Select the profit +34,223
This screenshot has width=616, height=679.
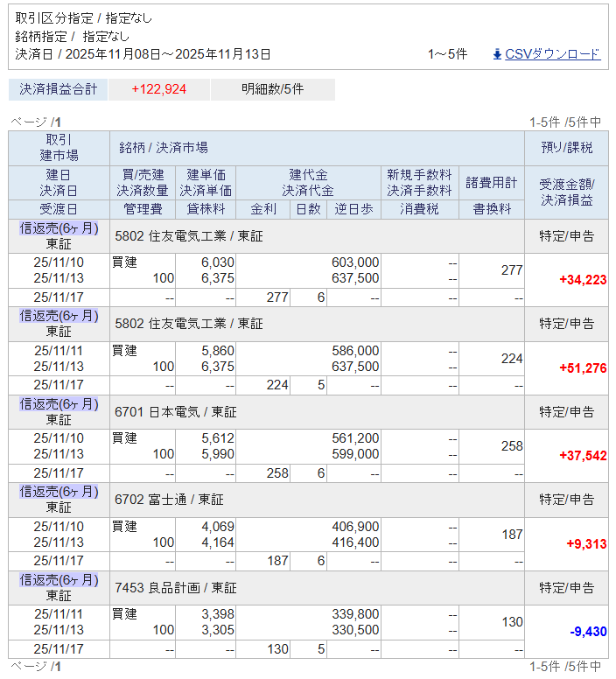pos(583,280)
